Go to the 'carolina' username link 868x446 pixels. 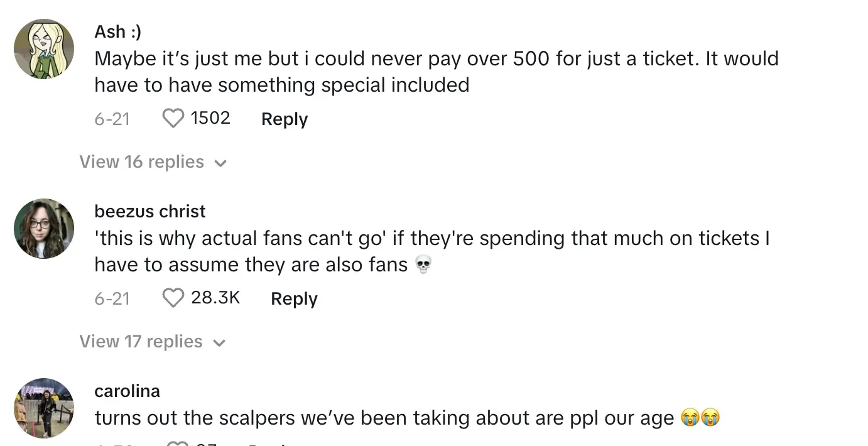click(127, 391)
